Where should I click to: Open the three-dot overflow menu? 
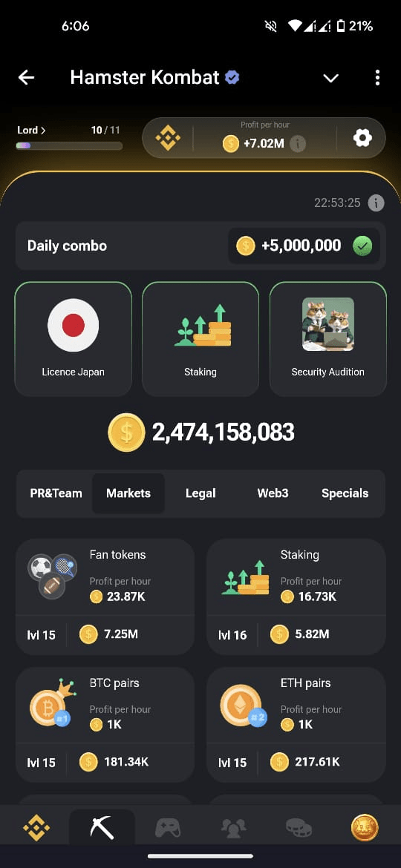click(x=377, y=77)
